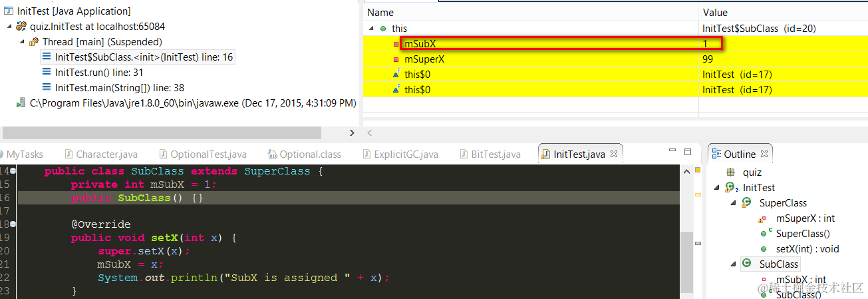The height and width of the screenshot is (299, 868).
Task: Select the second this$0 variable row
Action: pyautogui.click(x=615, y=89)
